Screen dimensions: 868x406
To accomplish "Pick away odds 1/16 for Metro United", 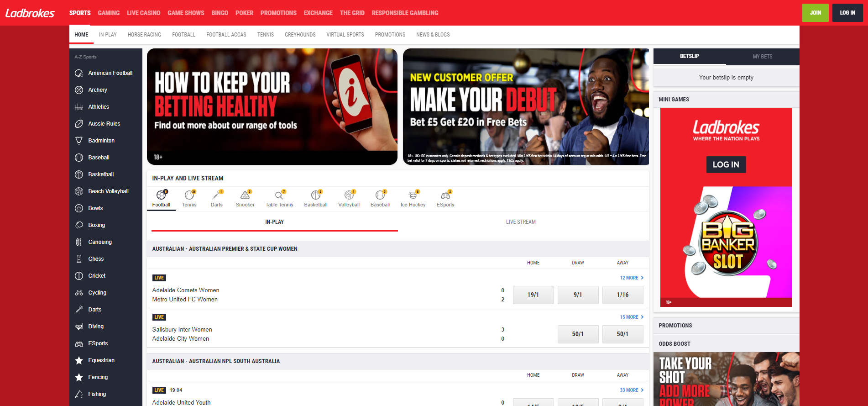I will (x=622, y=295).
